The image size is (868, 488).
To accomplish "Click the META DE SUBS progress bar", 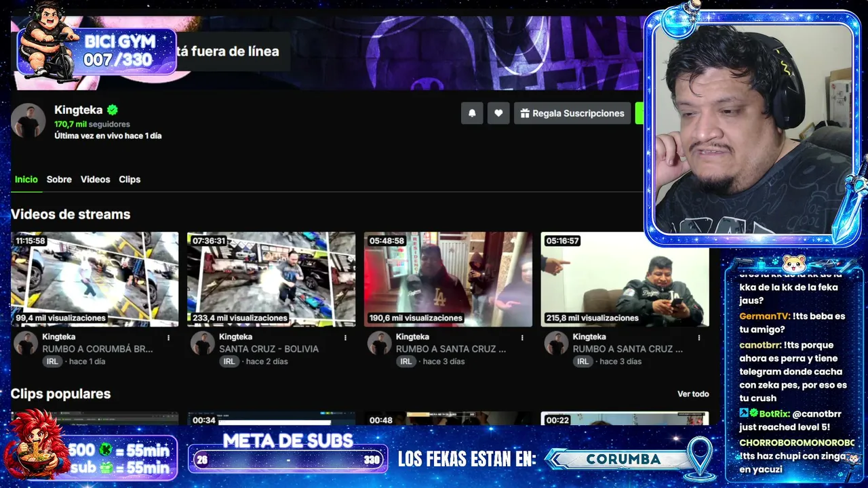I will pos(288,460).
